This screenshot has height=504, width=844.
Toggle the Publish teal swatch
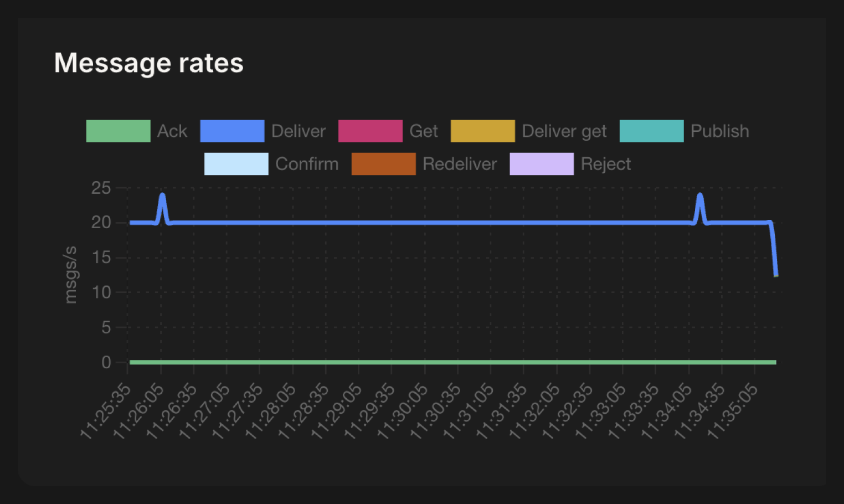[x=651, y=131]
